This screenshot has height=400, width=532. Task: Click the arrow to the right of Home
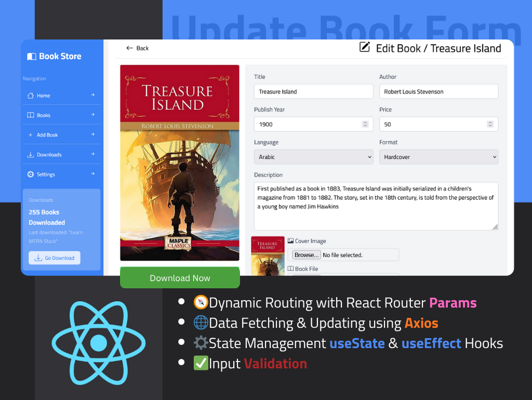pos(93,95)
